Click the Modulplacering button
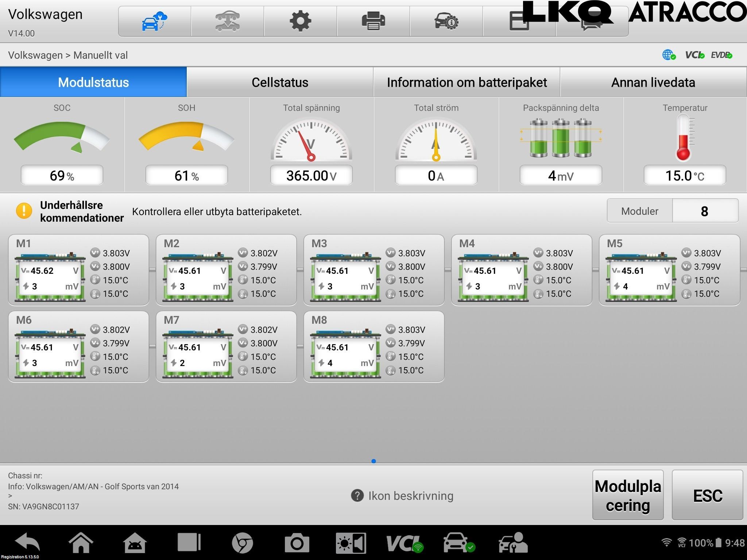 point(628,495)
